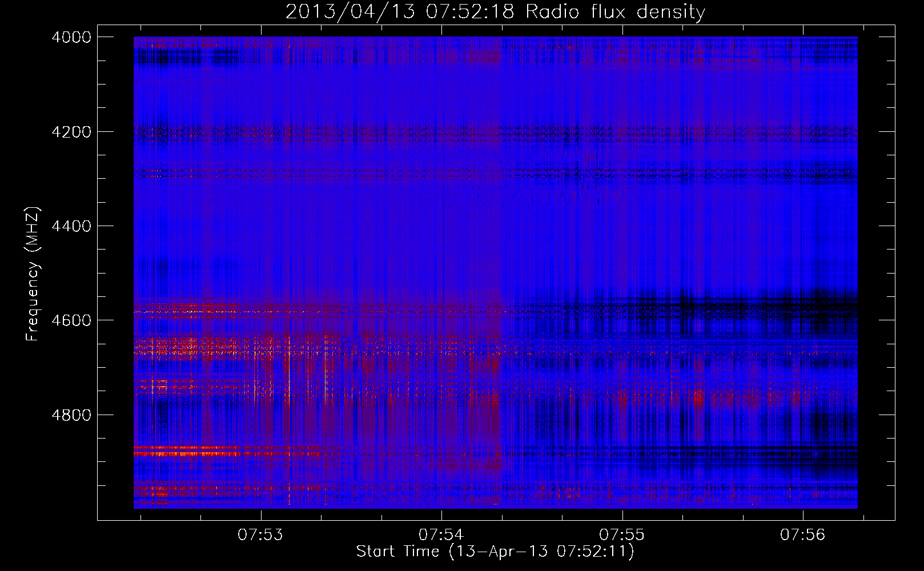Select the 4800 frequency axis label
The image size is (924, 571).
point(71,415)
